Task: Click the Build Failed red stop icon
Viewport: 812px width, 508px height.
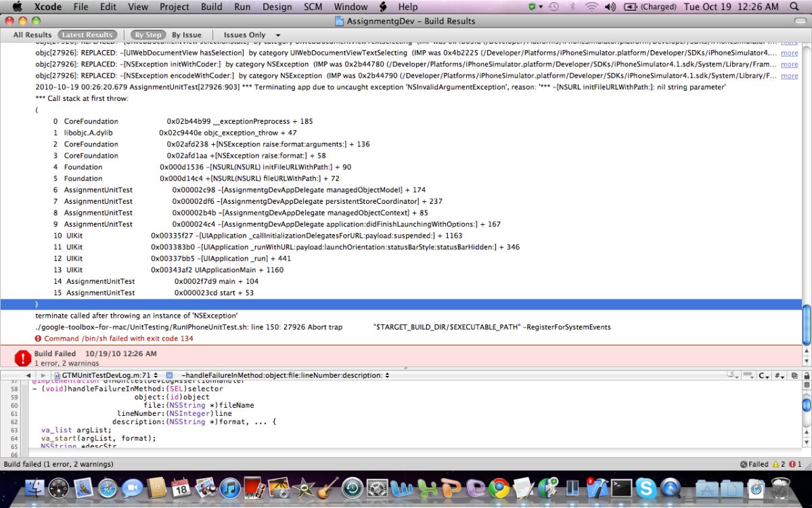Action: pos(23,358)
